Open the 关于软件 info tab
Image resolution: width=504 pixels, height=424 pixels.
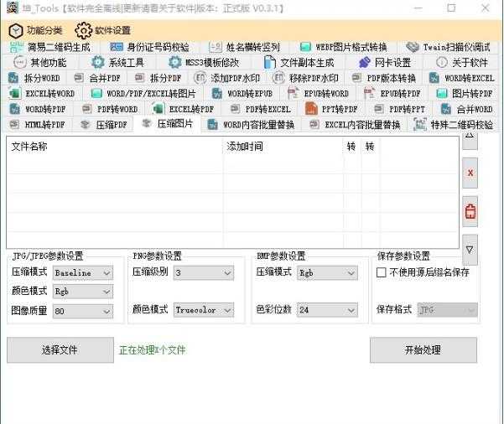click(461, 62)
